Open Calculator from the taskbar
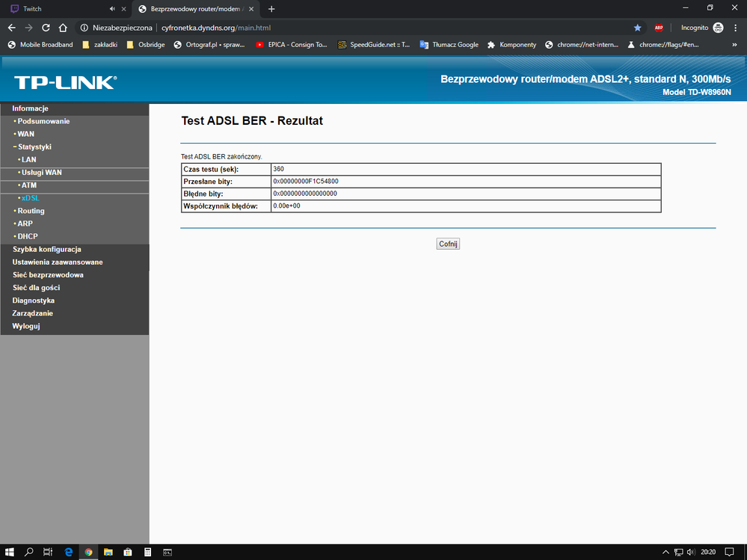 (x=148, y=552)
